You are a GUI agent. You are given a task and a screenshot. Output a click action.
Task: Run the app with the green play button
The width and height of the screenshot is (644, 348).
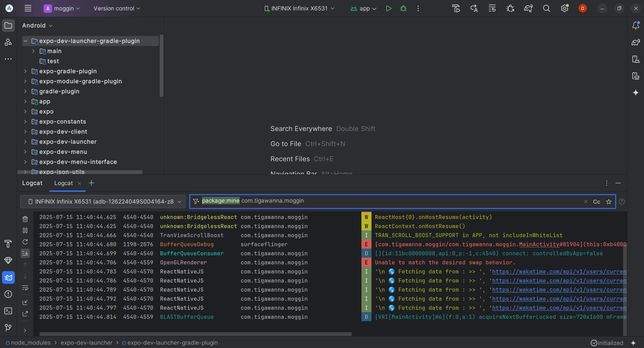(x=388, y=8)
